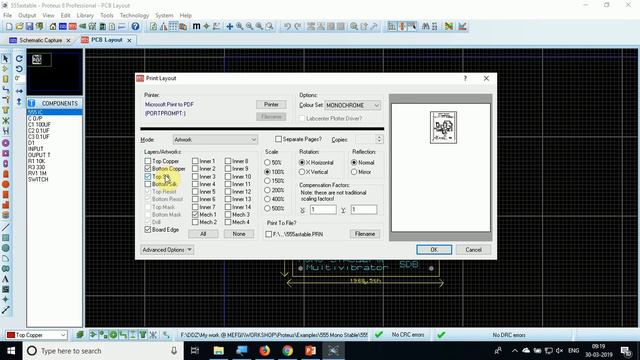Screen dimensions: 640x360
Task: Open Chrome from the taskbar
Action: [x=287, y=351]
